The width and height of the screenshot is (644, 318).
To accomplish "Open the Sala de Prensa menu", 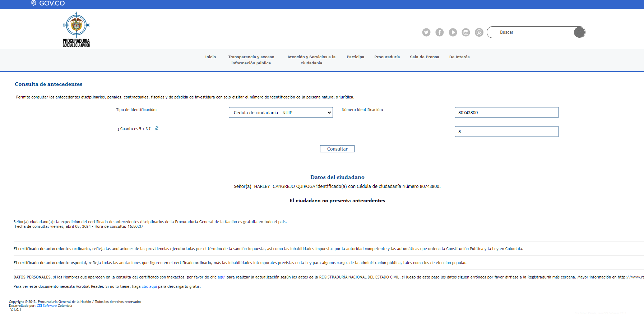I will click(424, 57).
